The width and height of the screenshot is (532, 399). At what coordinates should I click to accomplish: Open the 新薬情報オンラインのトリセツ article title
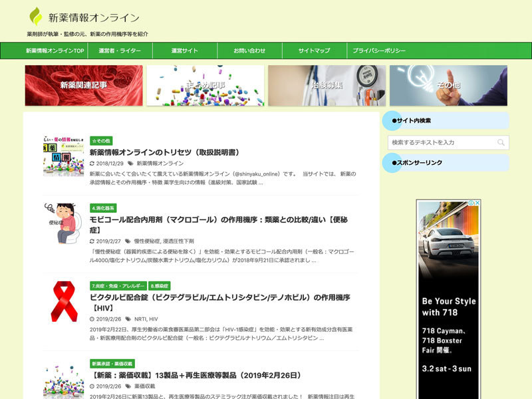click(x=164, y=152)
